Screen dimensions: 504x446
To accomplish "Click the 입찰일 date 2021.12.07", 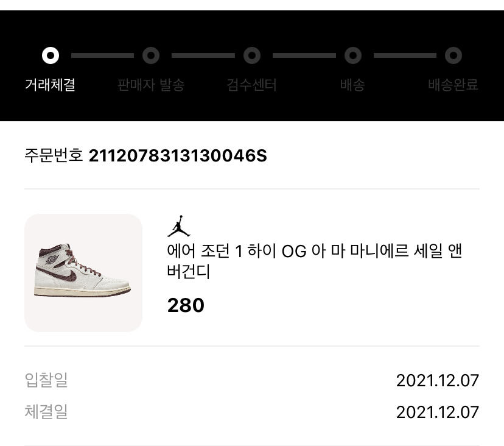I will (x=438, y=380).
